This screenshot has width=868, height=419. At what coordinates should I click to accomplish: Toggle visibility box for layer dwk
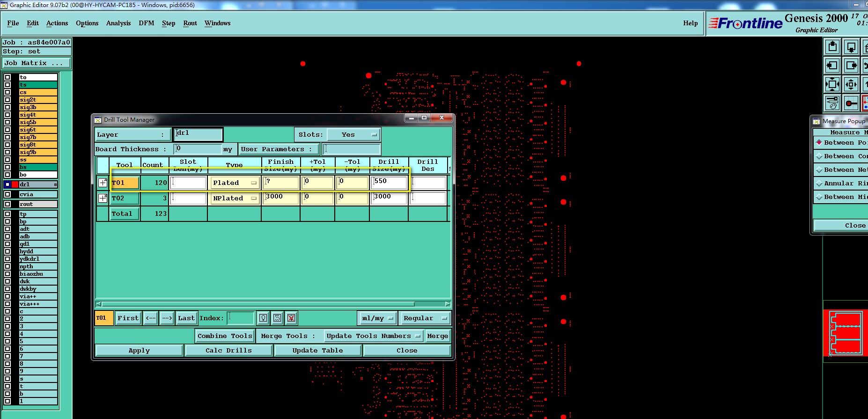7,281
